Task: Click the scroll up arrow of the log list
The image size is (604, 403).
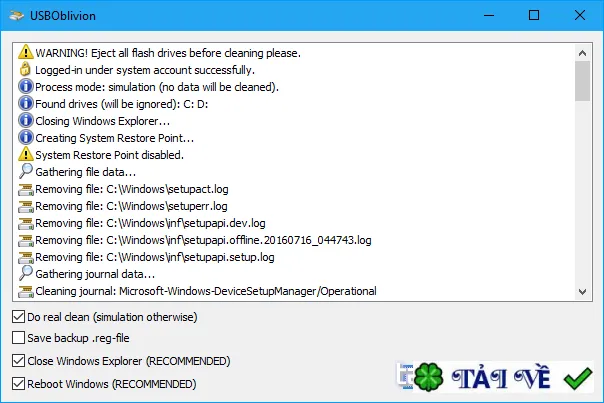Action: coord(582,53)
